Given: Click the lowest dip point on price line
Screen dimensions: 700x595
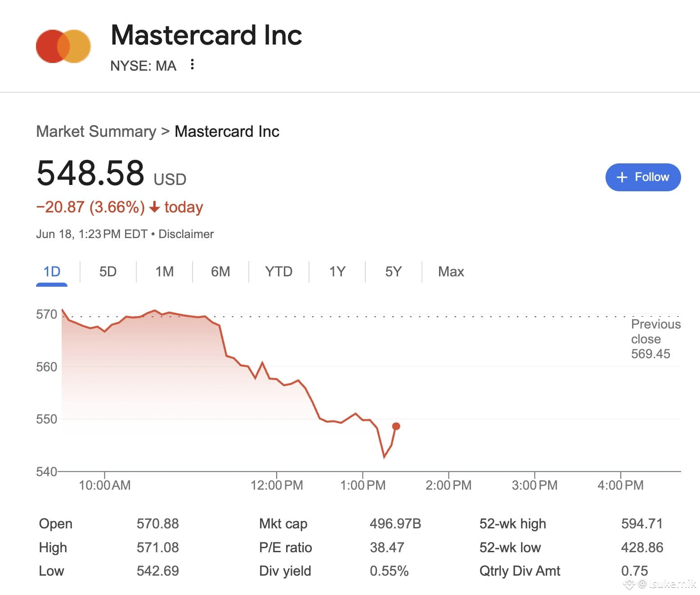Looking at the screenshot, I should (x=384, y=457).
